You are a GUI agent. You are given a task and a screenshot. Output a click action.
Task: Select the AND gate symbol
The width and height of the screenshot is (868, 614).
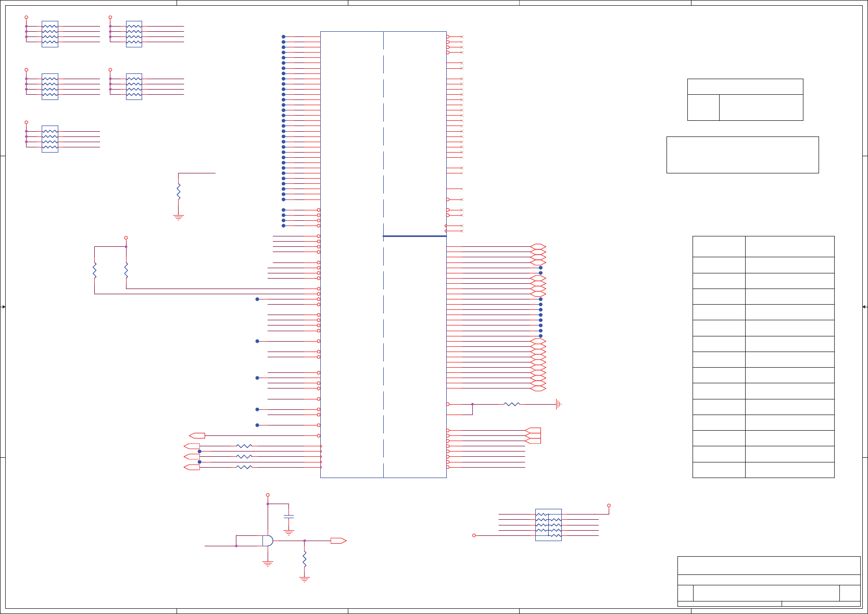[268, 541]
